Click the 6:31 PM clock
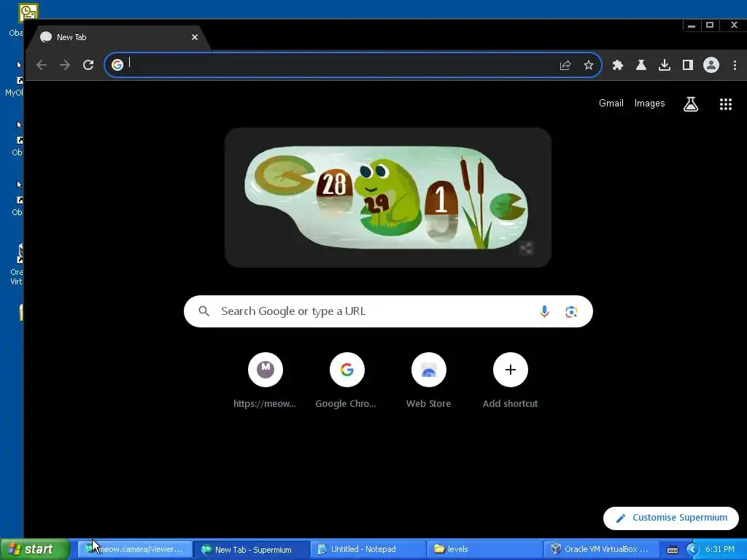This screenshot has height=560, width=747. pyautogui.click(x=719, y=549)
